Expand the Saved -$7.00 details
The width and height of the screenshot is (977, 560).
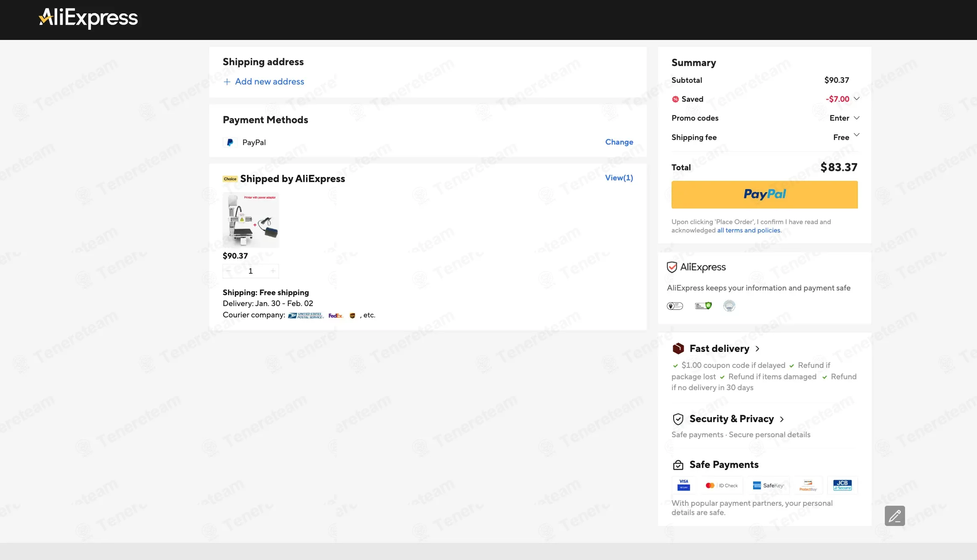pos(857,99)
